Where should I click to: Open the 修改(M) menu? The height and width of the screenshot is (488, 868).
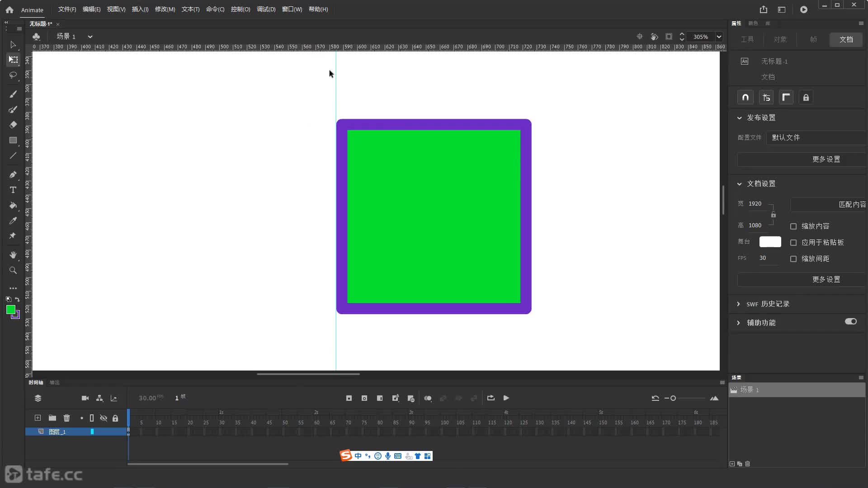coord(165,9)
